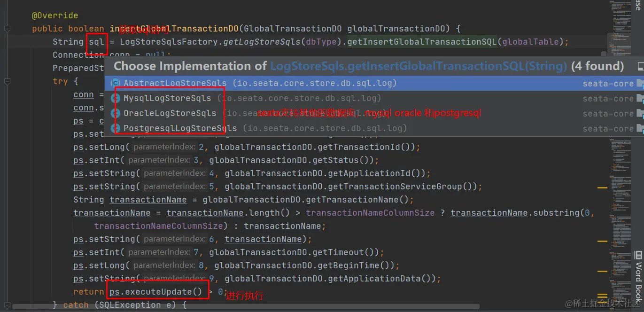The width and height of the screenshot is (644, 312).
Task: Choose the PostgresqlLogStoreSqls implementation
Action: point(374,128)
